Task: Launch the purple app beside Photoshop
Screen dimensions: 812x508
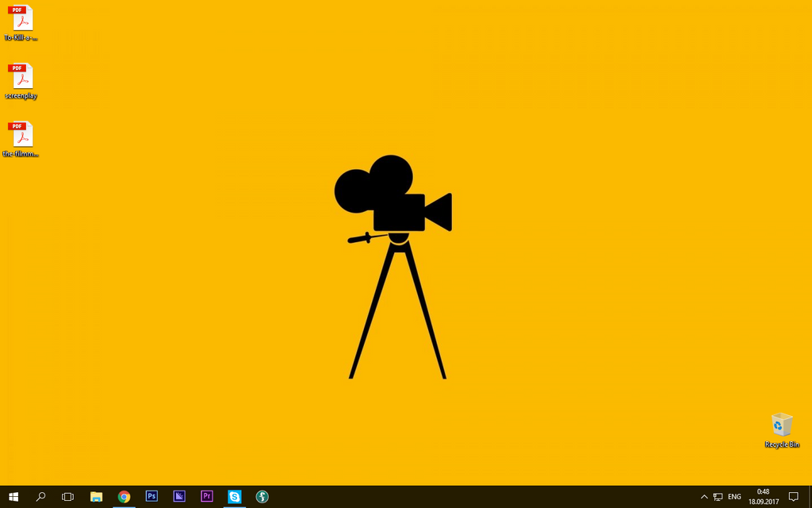Action: click(179, 497)
